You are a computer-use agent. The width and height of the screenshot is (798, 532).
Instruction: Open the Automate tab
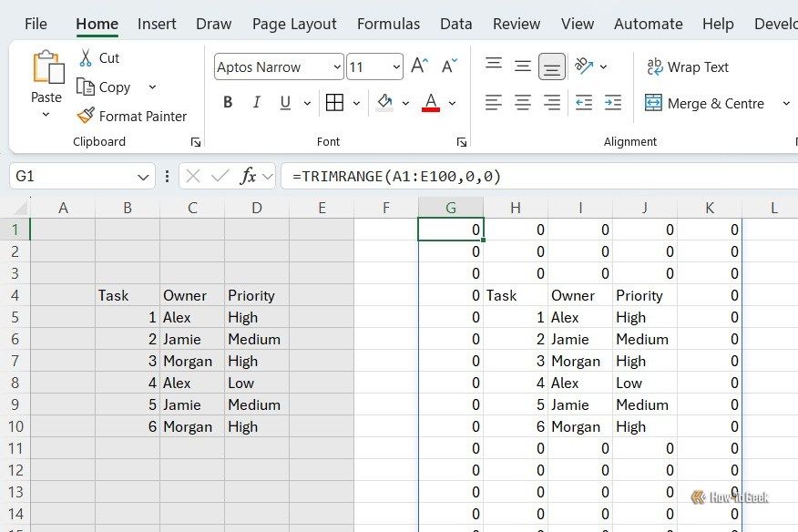click(648, 24)
